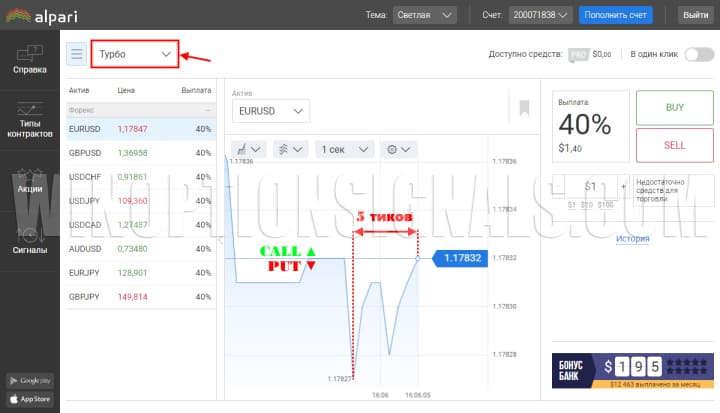Open Типы контрактов in sidebar

click(30, 120)
